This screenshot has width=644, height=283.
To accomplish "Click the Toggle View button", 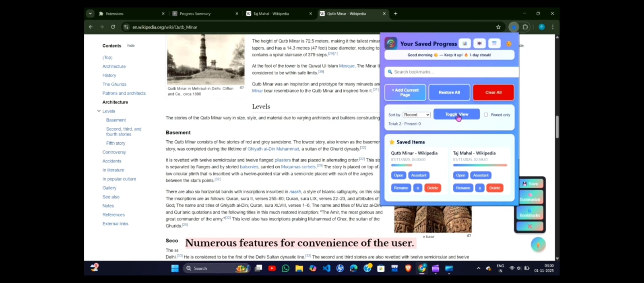I will pyautogui.click(x=456, y=114).
